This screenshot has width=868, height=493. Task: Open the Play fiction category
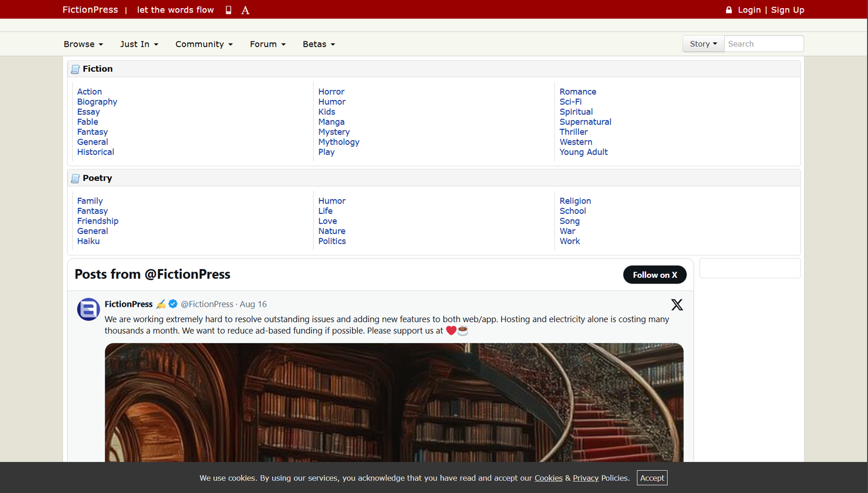click(327, 152)
